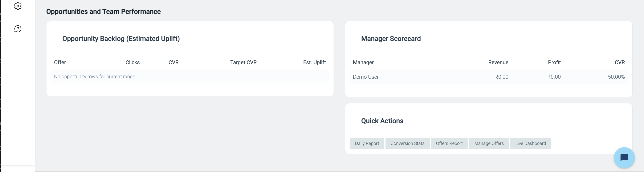
Task: Click the scorecard CVR column header
Action: coord(620,62)
